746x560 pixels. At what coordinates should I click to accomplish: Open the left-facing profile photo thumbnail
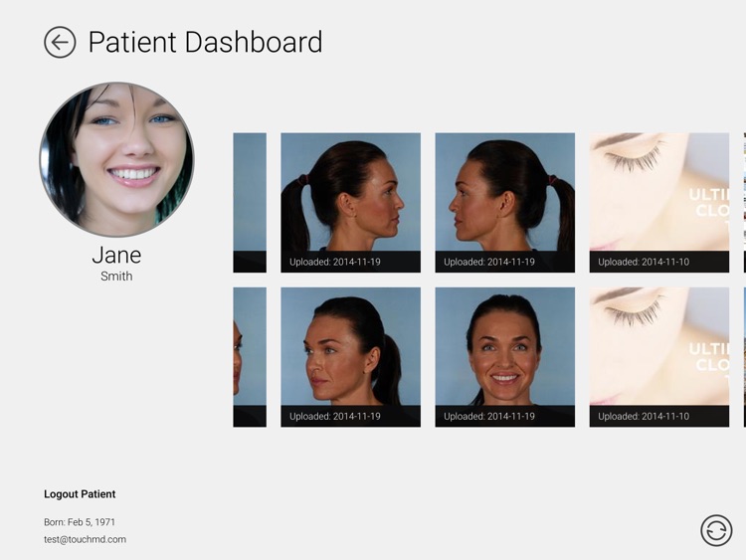point(504,203)
